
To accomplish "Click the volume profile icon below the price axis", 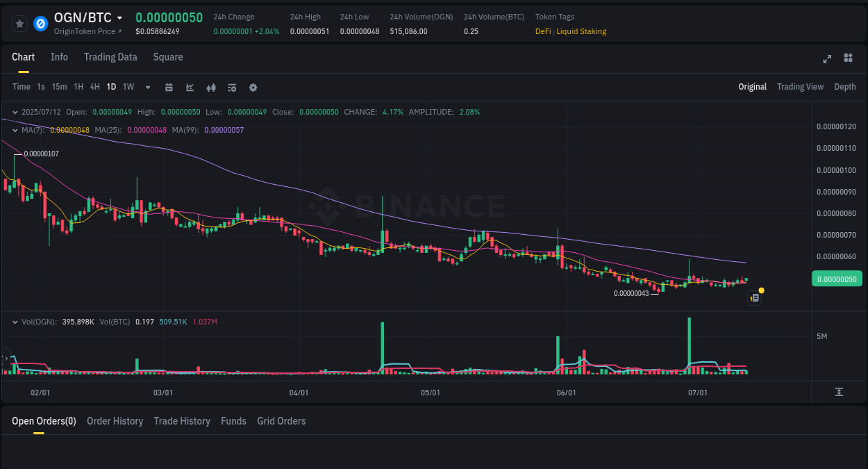I will pos(839,392).
